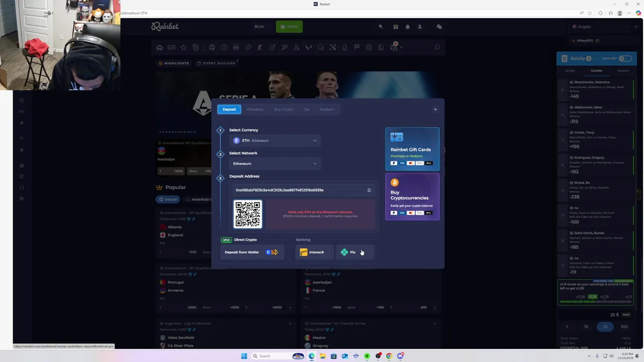
Task: Select the 10 quick stake chip
Action: [586, 327]
